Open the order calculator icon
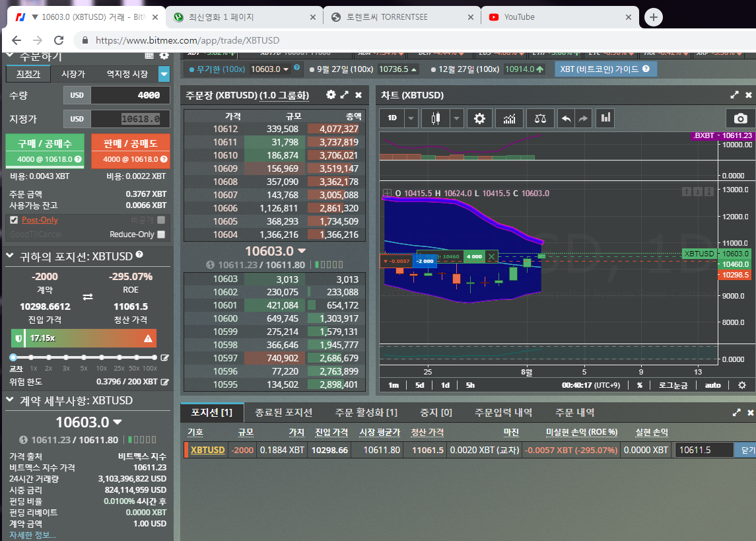The height and width of the screenshot is (541, 756). (149, 56)
